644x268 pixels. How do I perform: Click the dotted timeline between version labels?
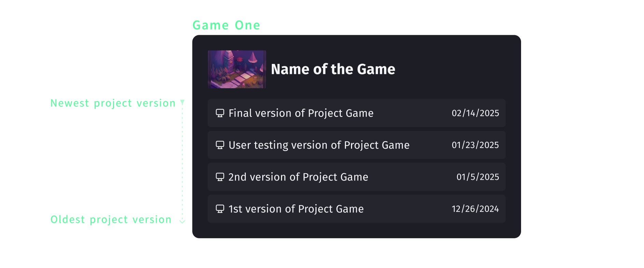pyautogui.click(x=182, y=161)
